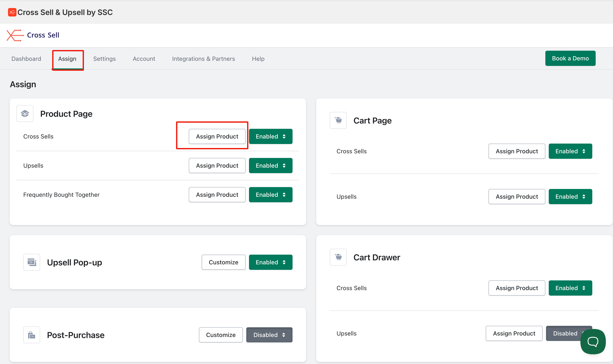Click the red Cross Sell app icon in header
The image size is (613, 364).
pos(12,12)
